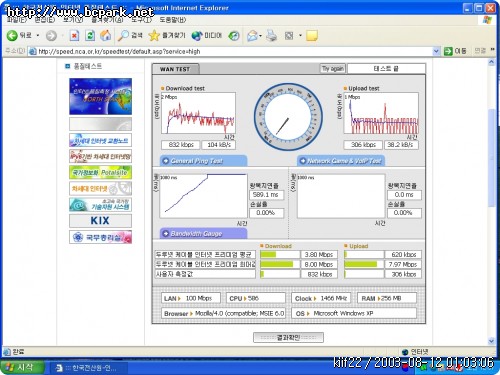Print page using printer icon
The height and width of the screenshot is (375, 500).
click(x=272, y=36)
